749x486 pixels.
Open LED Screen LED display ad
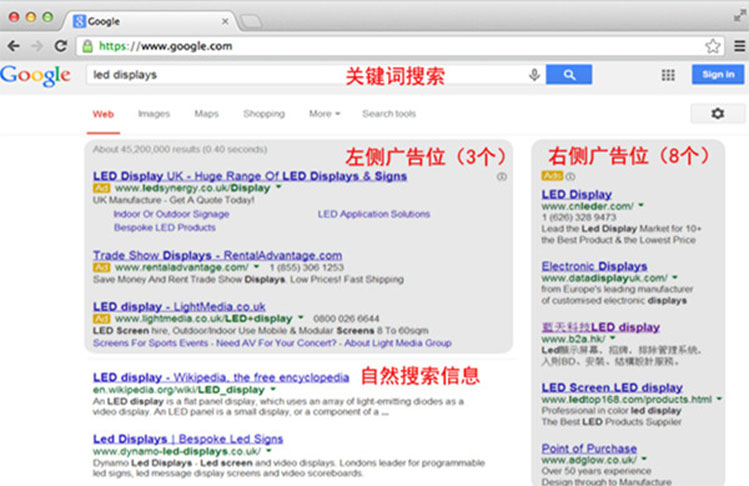tap(612, 388)
